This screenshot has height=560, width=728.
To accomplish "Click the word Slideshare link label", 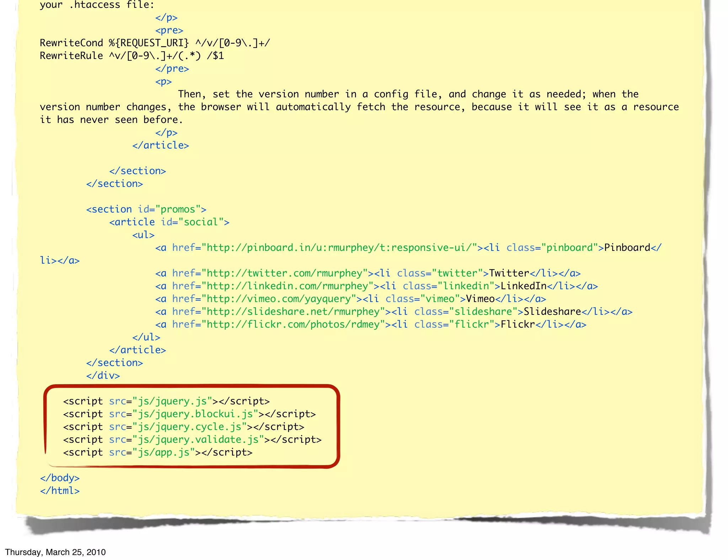I will click(x=552, y=312).
